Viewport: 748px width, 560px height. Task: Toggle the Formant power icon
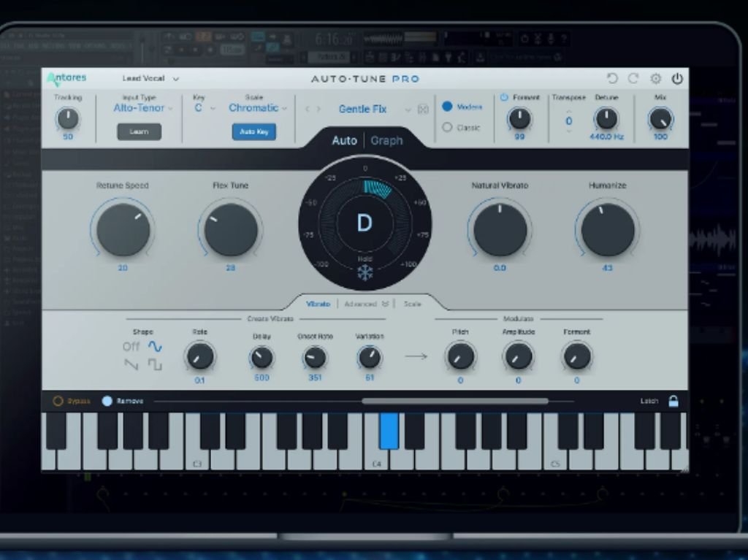[504, 97]
